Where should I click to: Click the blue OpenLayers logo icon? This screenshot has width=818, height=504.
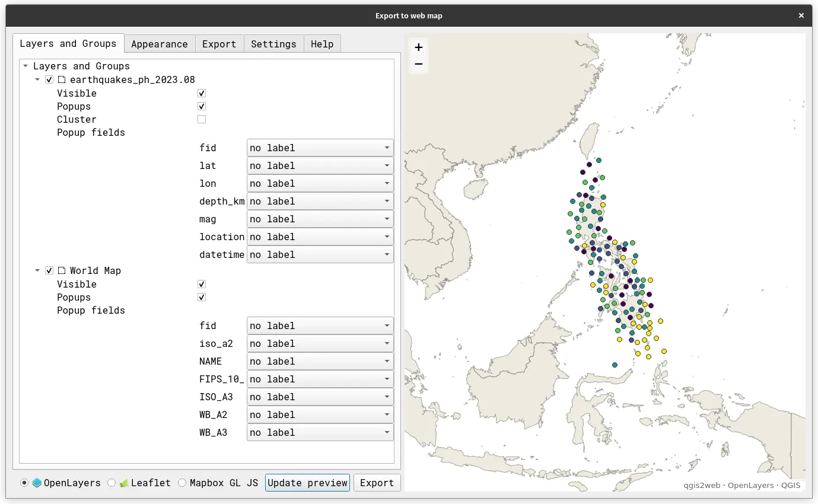tap(37, 483)
